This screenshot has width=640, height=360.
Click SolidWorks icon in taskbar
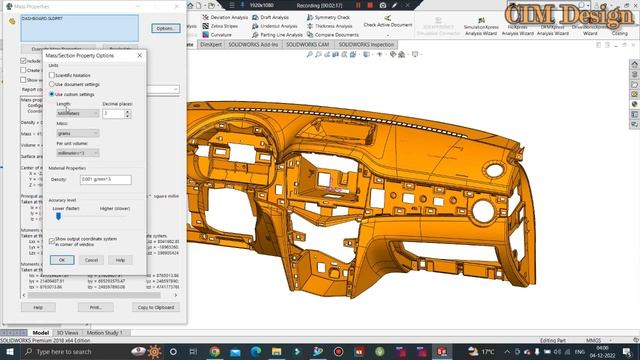[442, 351]
